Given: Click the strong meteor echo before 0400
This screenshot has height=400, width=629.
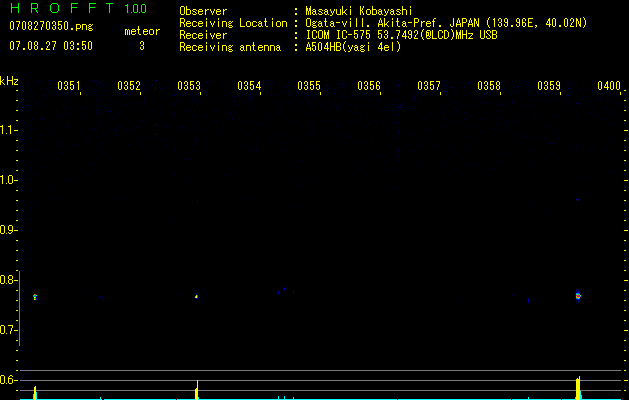Looking at the screenshot, I should [578, 296].
